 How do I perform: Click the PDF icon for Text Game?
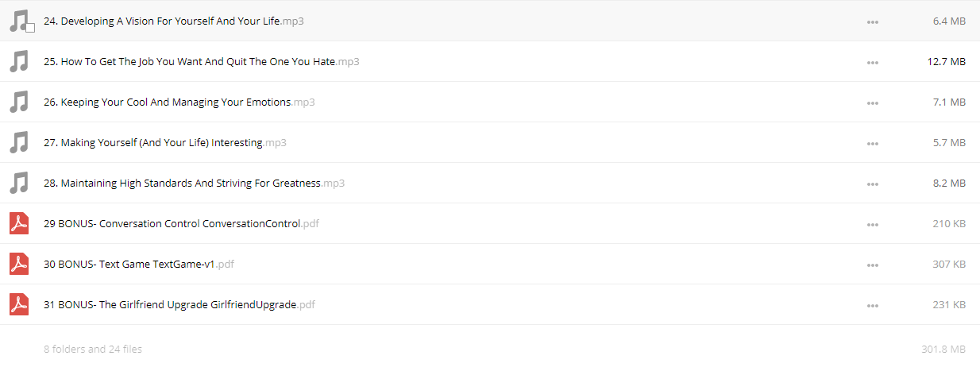pyautogui.click(x=19, y=264)
